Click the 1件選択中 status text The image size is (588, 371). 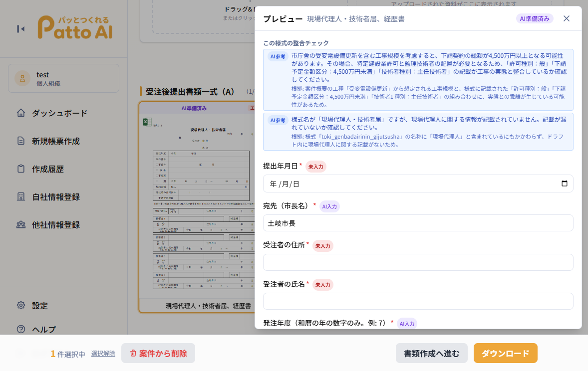(68, 354)
